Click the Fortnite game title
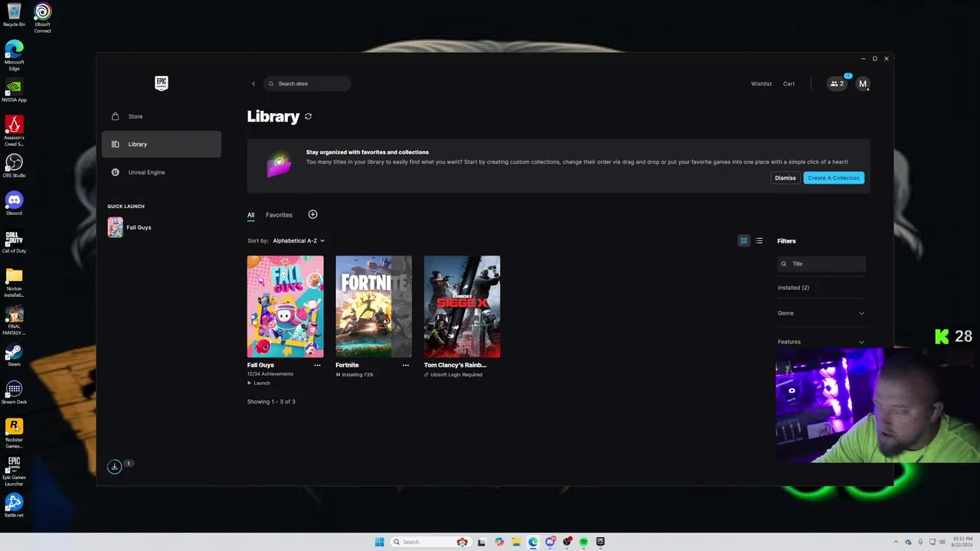 pos(347,365)
